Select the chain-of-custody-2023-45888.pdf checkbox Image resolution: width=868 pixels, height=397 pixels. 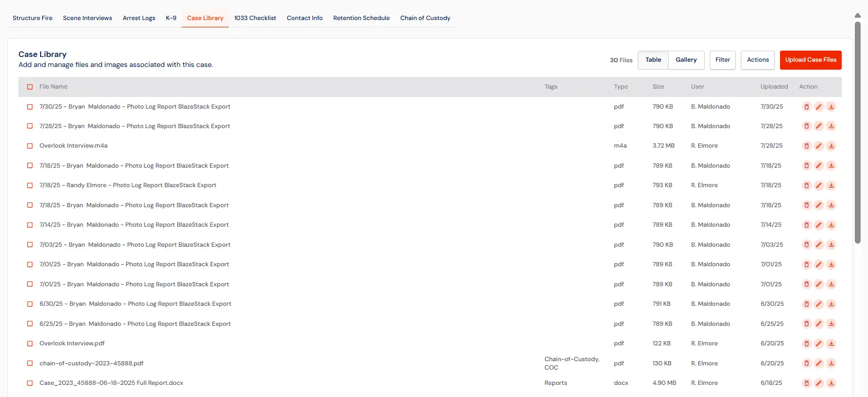30,363
